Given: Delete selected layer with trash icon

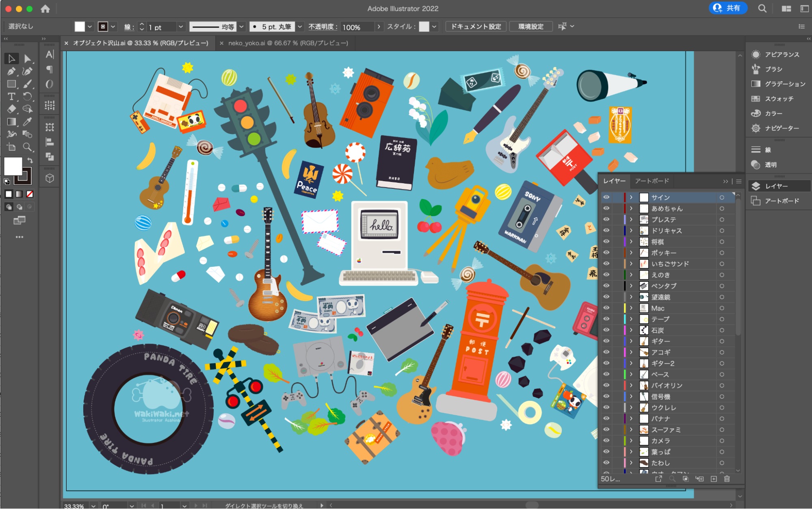Looking at the screenshot, I should 727,479.
